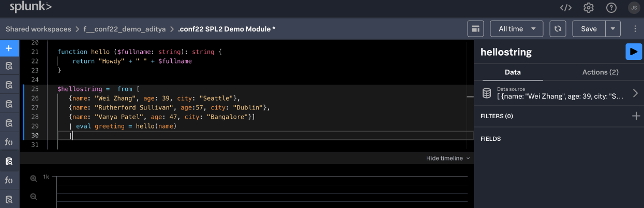Open the f__conf22_demo_aditya breadcrumb

click(124, 29)
